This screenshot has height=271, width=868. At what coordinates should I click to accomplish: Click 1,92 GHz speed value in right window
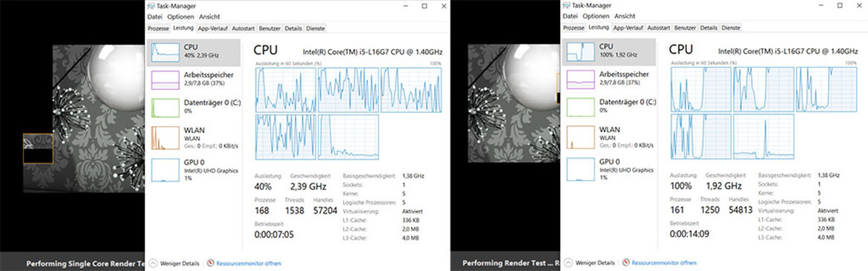(723, 186)
